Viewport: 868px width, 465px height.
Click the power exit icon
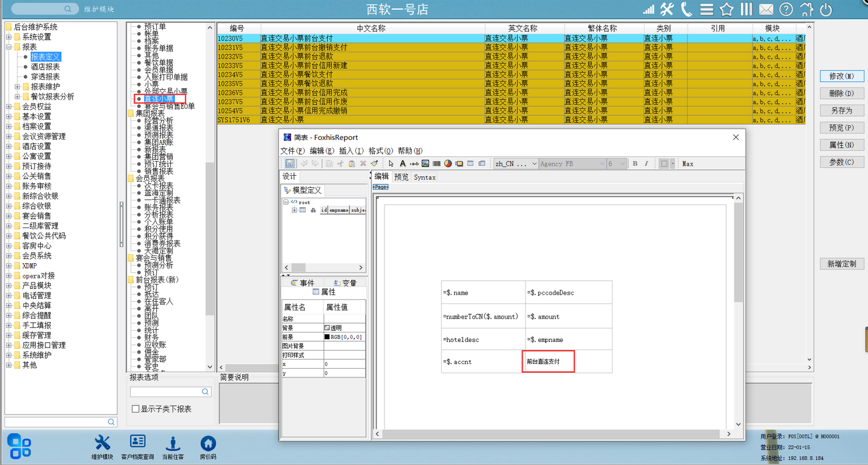click(x=826, y=9)
